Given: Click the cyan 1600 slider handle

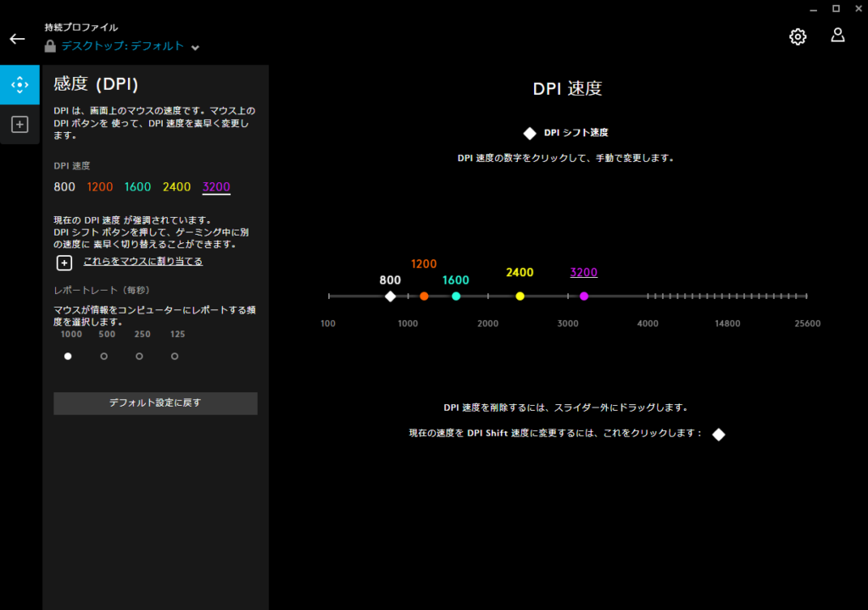Looking at the screenshot, I should (x=456, y=297).
